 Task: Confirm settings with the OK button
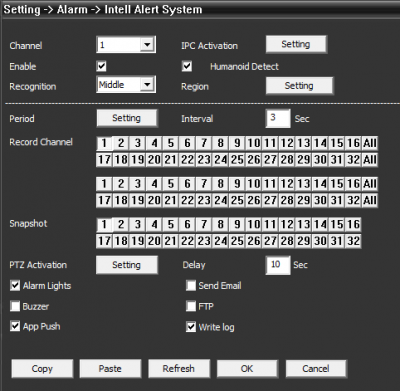(247, 368)
